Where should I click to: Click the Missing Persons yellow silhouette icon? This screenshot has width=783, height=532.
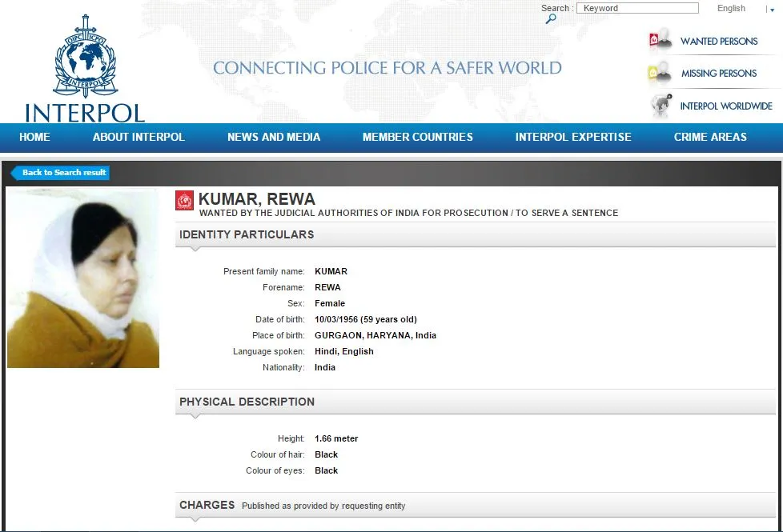(x=661, y=74)
